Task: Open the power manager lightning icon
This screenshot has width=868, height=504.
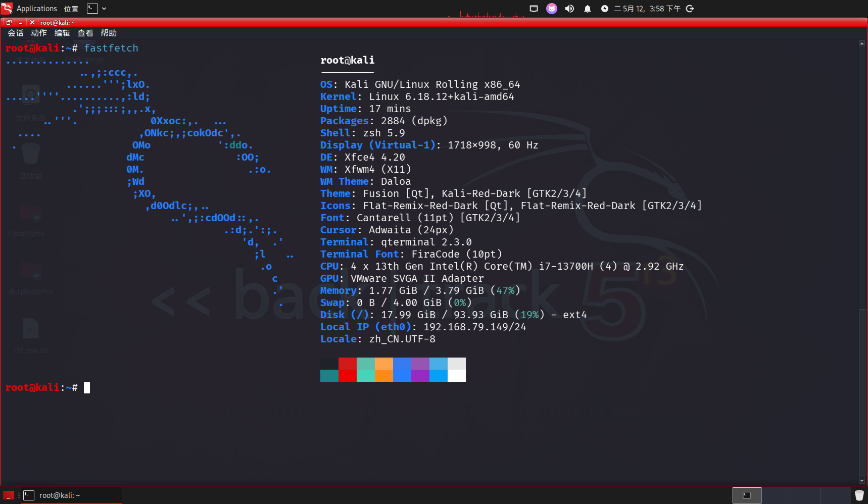Action: point(604,9)
